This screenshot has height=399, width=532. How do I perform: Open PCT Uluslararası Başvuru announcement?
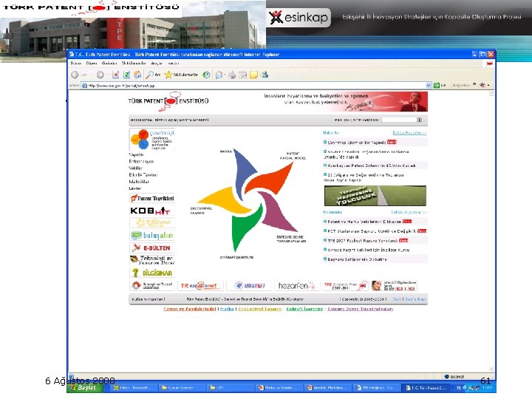372,231
